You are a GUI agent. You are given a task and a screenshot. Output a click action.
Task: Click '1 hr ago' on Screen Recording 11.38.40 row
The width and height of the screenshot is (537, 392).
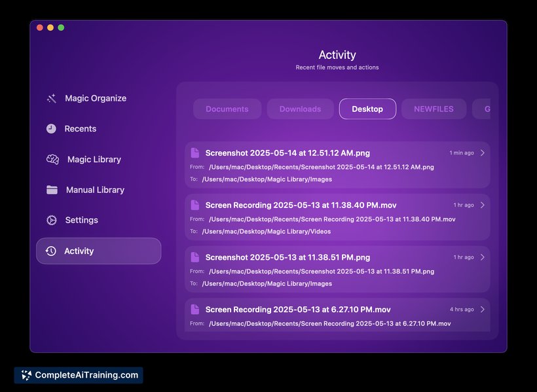(464, 205)
